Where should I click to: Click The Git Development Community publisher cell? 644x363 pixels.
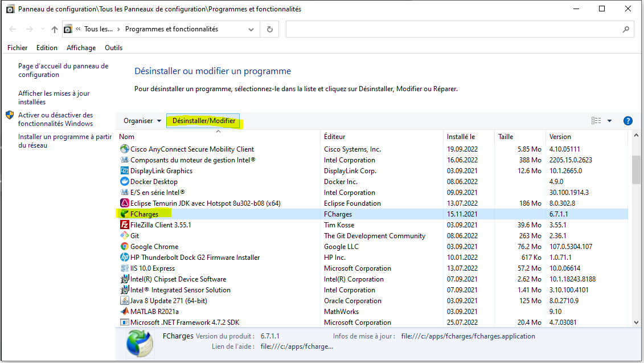[375, 235]
